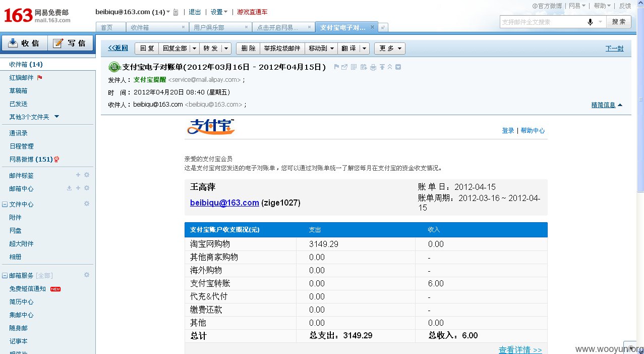Click the pin-to-top arrow icon beside the subject

click(x=382, y=67)
